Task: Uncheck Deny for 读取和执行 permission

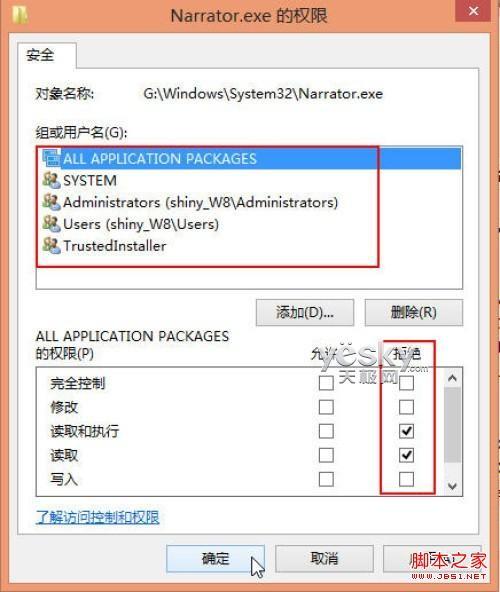Action: point(406,431)
